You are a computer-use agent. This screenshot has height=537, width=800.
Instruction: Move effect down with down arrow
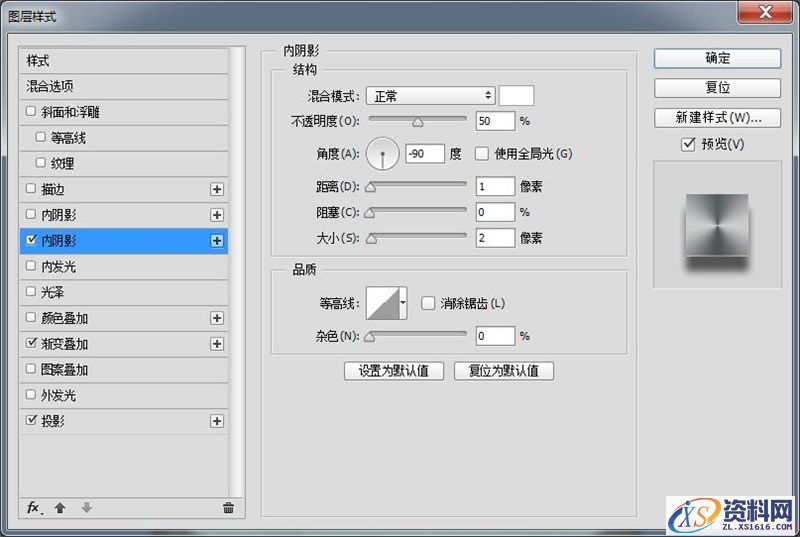[87, 507]
